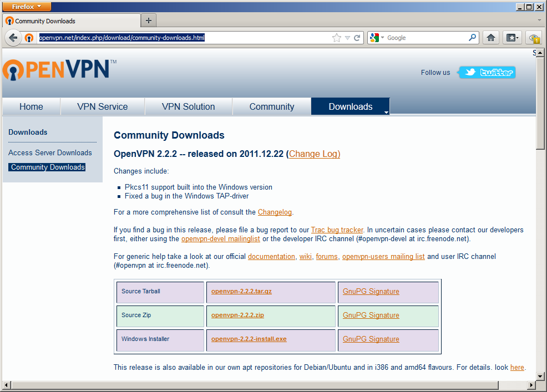
Task: Open the Home navigation tab
Action: click(x=32, y=106)
